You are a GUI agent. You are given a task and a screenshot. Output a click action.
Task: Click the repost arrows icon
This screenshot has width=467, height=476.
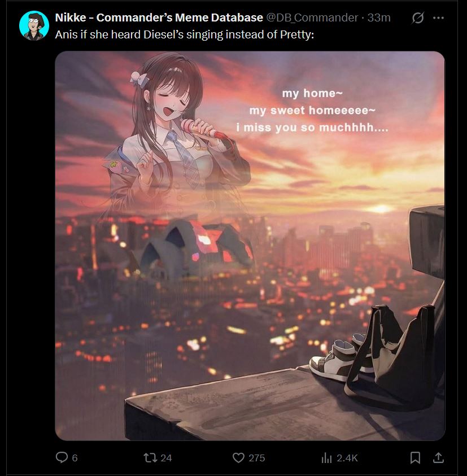150,457
